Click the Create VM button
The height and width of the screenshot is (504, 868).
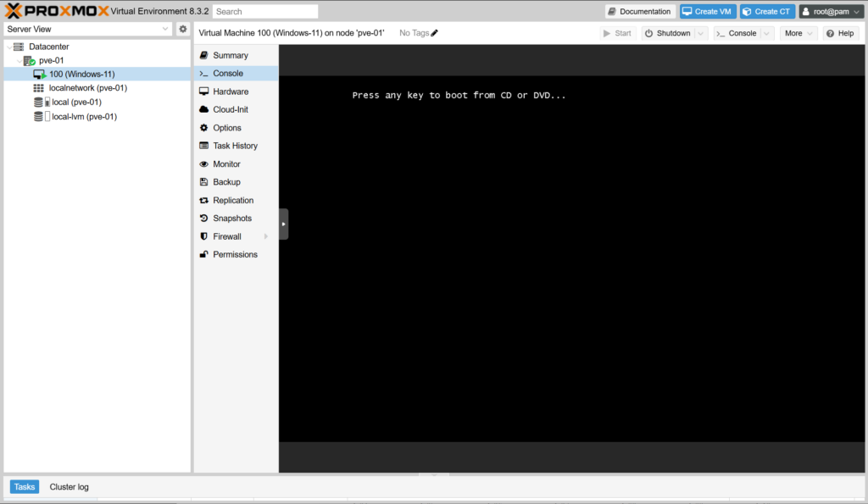(708, 12)
